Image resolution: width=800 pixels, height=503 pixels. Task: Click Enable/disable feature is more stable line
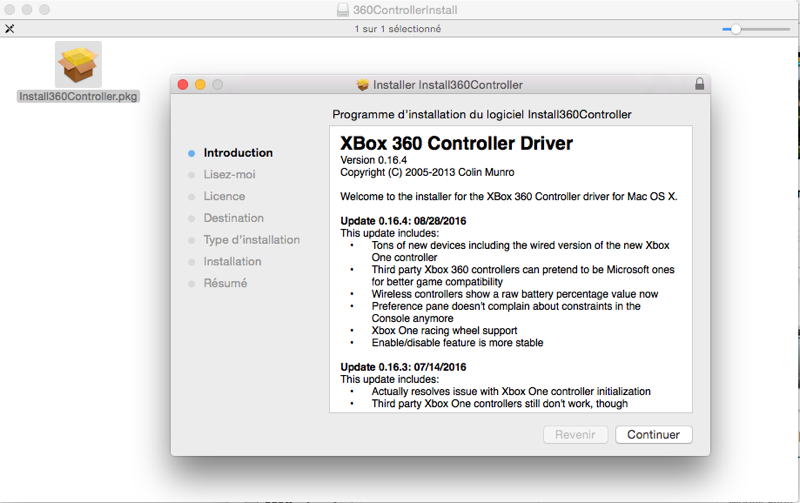coord(457,343)
